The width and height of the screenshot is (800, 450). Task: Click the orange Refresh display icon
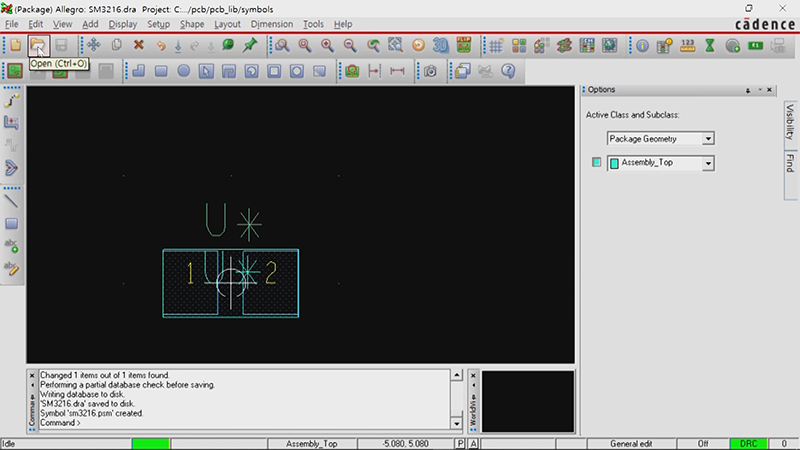point(418,45)
